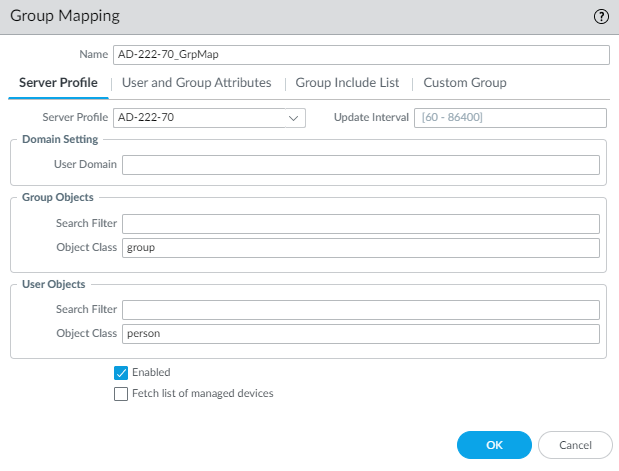The height and width of the screenshot is (471, 619).
Task: Click the Search Filter field under Group Objects
Action: pos(360,224)
